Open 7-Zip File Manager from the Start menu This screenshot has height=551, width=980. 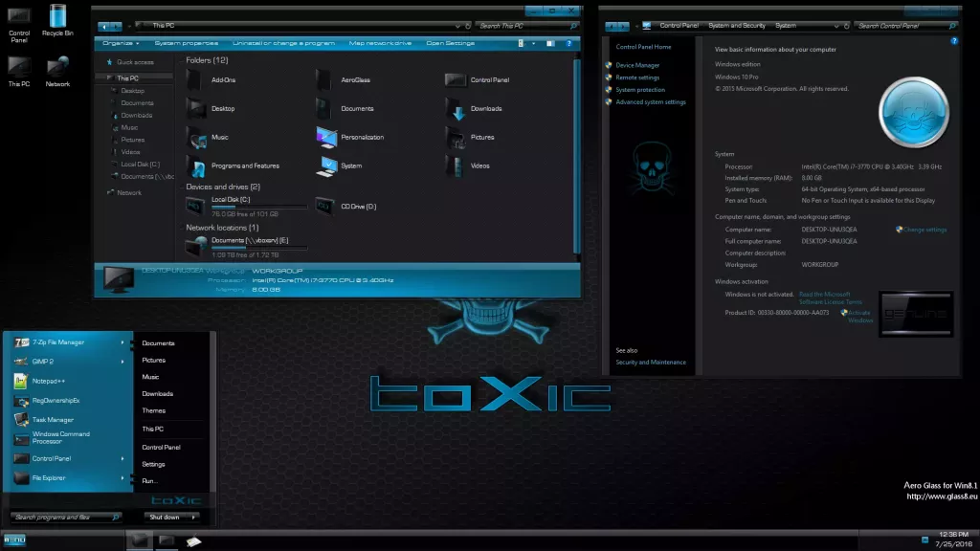pyautogui.click(x=57, y=342)
